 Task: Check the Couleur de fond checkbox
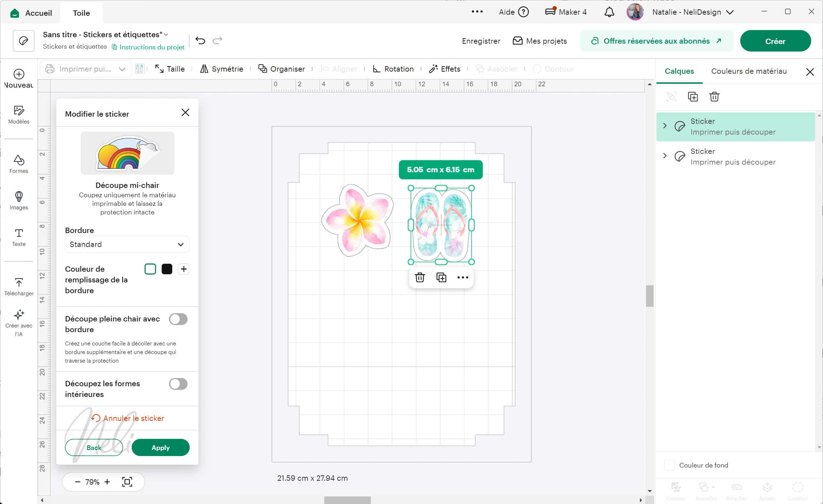click(x=670, y=465)
